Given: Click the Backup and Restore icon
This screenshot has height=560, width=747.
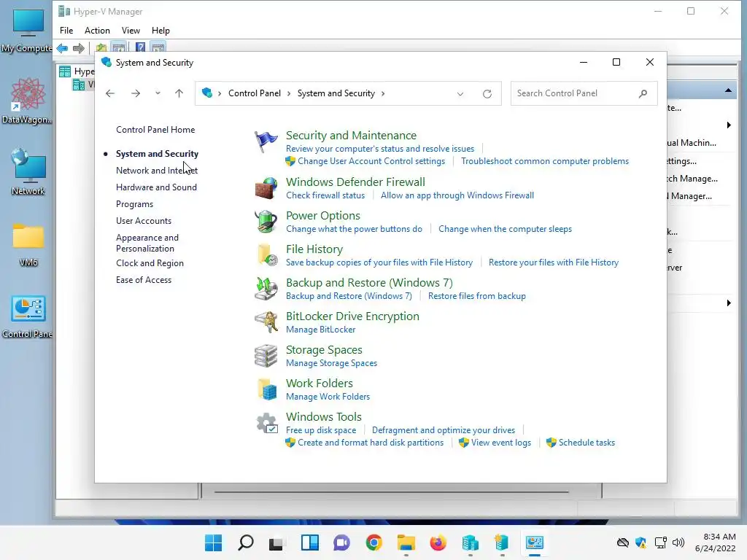Looking at the screenshot, I should 266,289.
